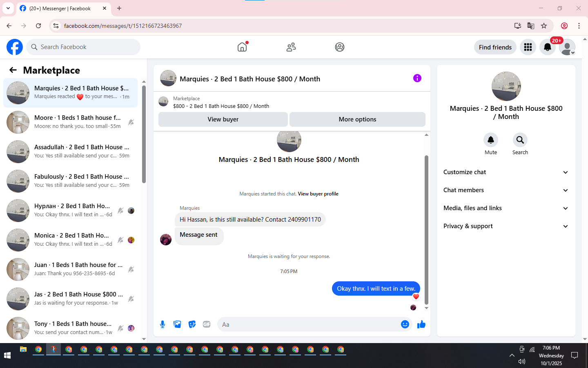Open Windows notification center icon
The image size is (588, 368).
point(575,355)
